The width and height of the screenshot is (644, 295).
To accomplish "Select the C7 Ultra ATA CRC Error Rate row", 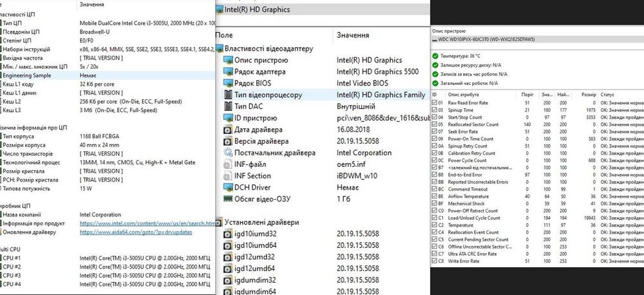I will click(537, 254).
